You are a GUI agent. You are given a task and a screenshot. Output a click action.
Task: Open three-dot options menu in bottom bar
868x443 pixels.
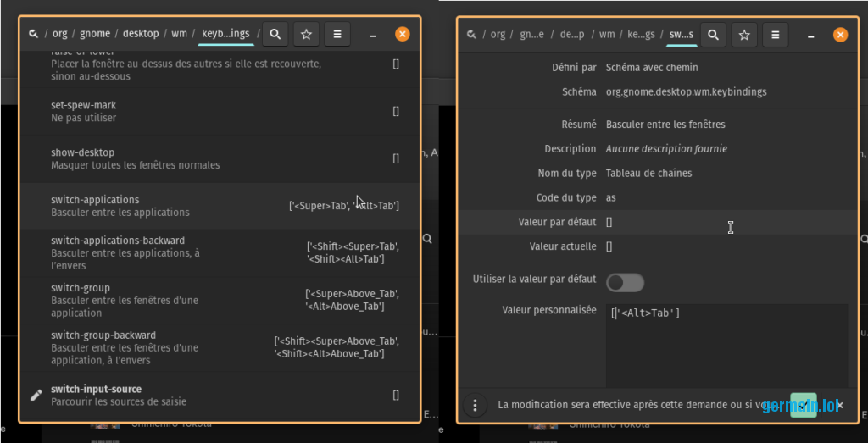pyautogui.click(x=475, y=405)
